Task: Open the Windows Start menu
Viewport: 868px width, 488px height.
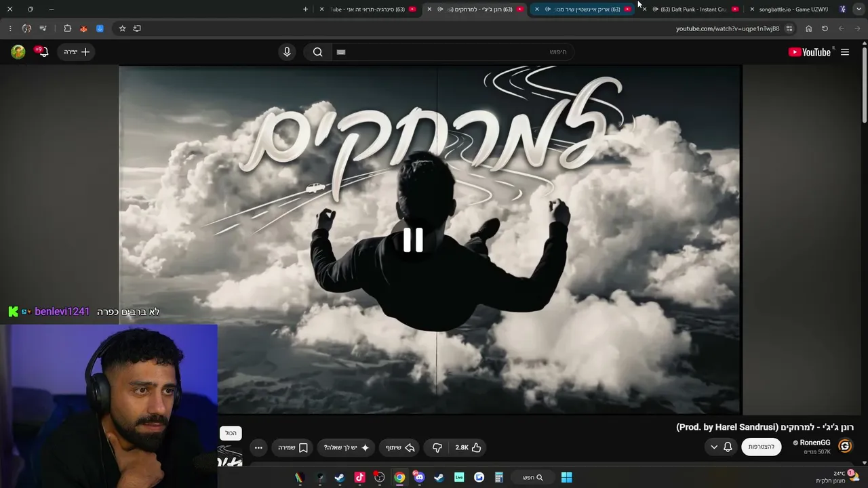Action: coord(566,477)
